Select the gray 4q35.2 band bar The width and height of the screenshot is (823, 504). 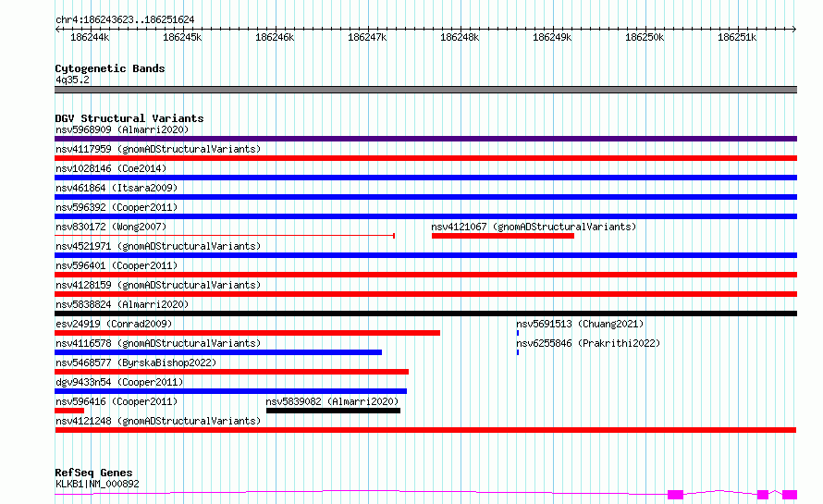point(425,90)
